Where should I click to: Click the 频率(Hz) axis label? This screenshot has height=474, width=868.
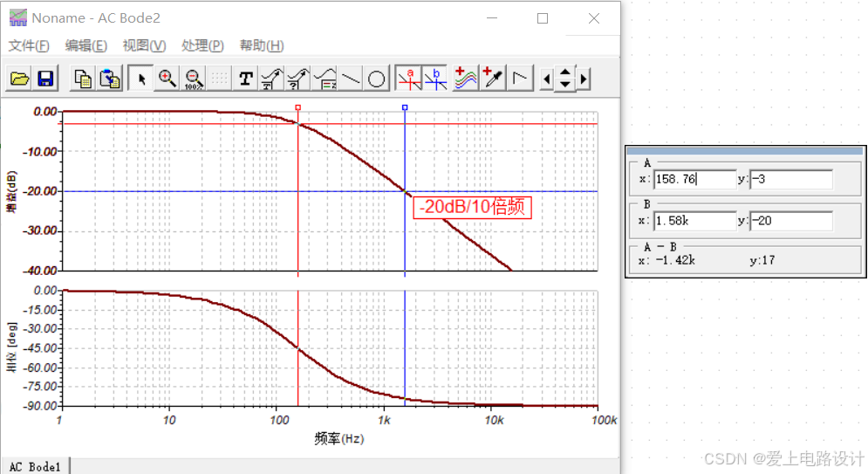tap(338, 438)
